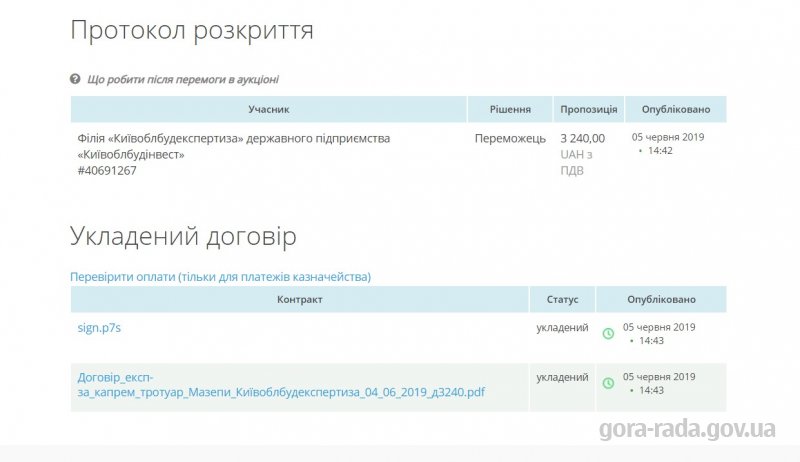Select the Учасник column header

point(269,109)
